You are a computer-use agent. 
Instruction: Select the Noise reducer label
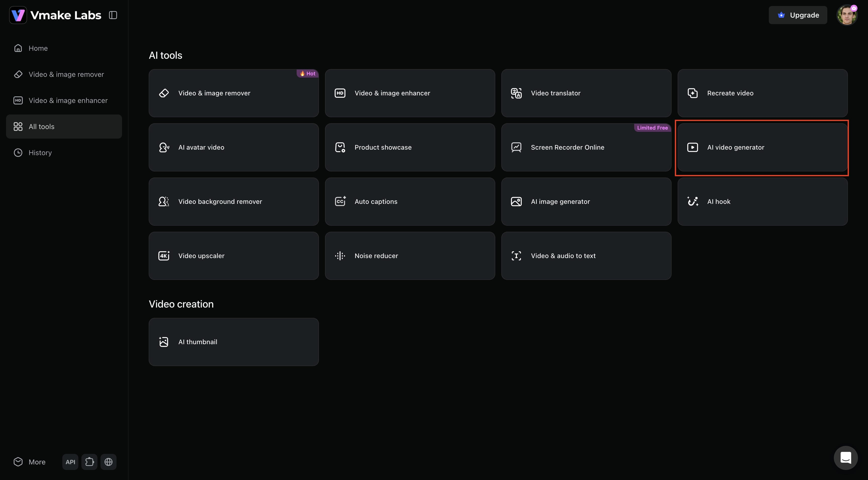(x=376, y=256)
